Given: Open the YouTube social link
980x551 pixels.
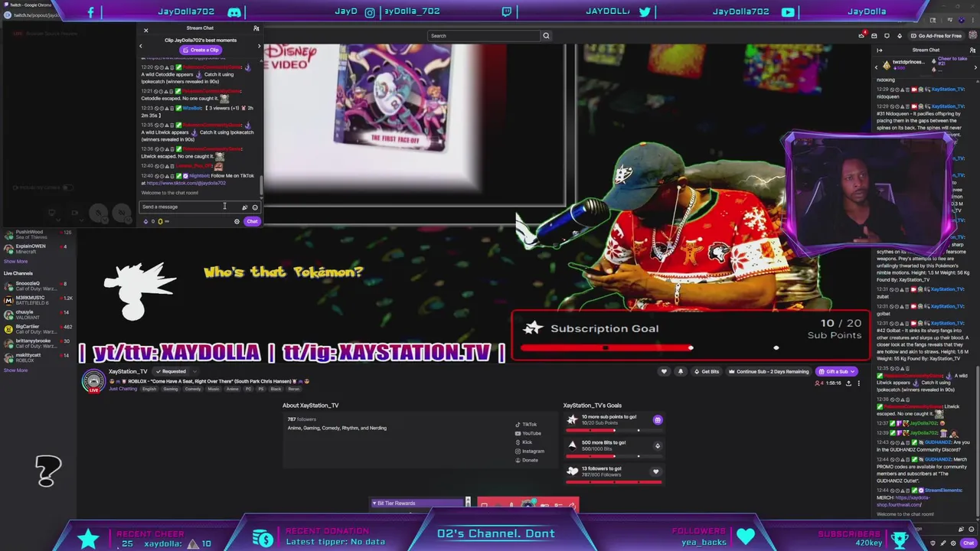Looking at the screenshot, I should [528, 433].
